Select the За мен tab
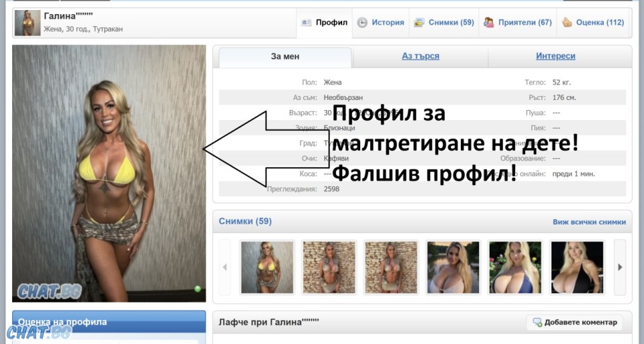 click(x=285, y=56)
